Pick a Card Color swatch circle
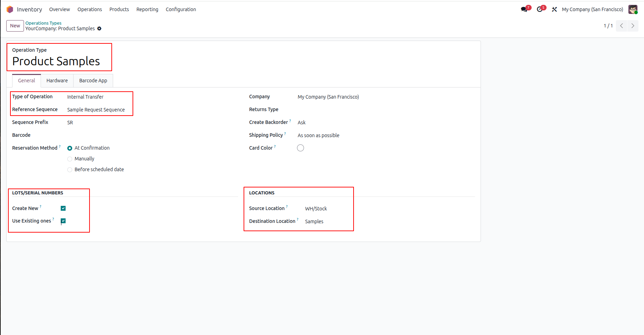Image resolution: width=644 pixels, height=335 pixels. point(300,148)
